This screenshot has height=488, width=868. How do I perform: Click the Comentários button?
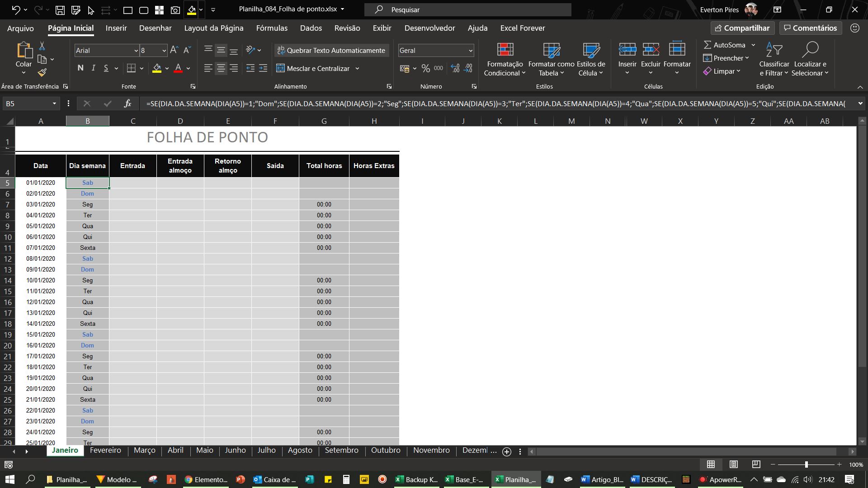811,28
